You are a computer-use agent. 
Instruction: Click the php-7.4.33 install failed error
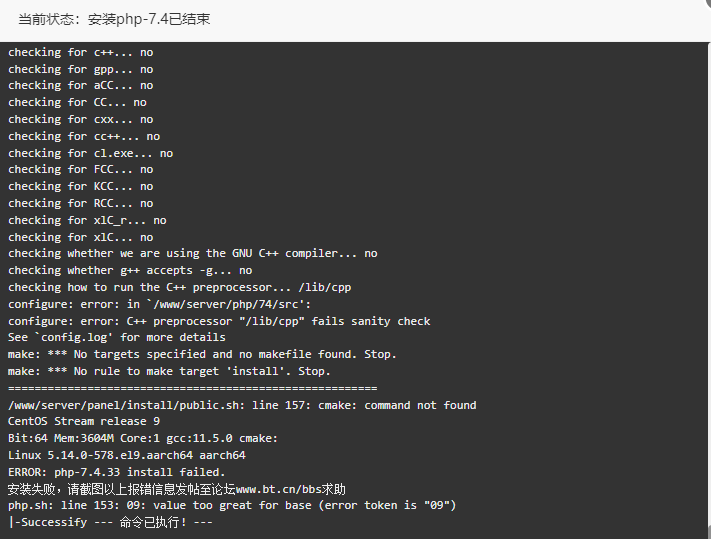click(x=117, y=472)
